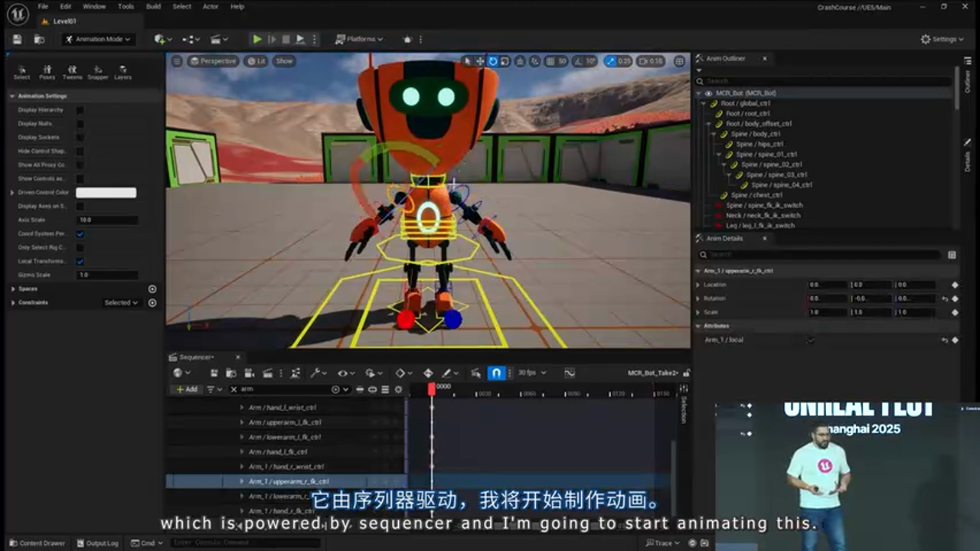This screenshot has height=551, width=980.
Task: Collapse Spine / spine_01_ctrl in the Anim Outliner
Action: pos(718,154)
